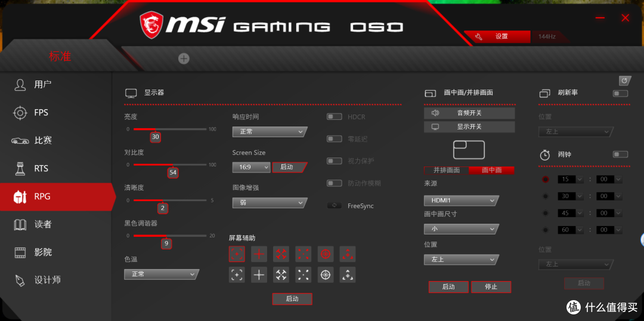Viewport: 644px width, 321px height.
Task: Switch to the RTS mode
Action: click(x=56, y=168)
